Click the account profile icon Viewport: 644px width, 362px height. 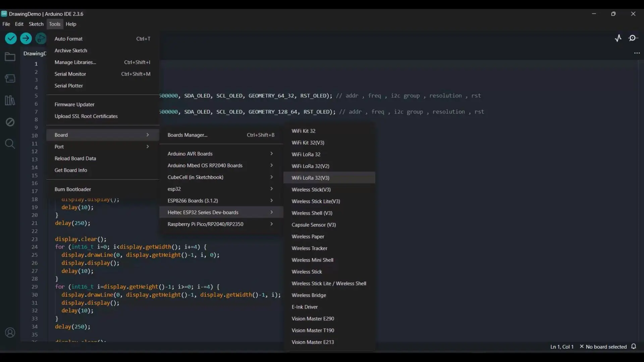pyautogui.click(x=10, y=333)
